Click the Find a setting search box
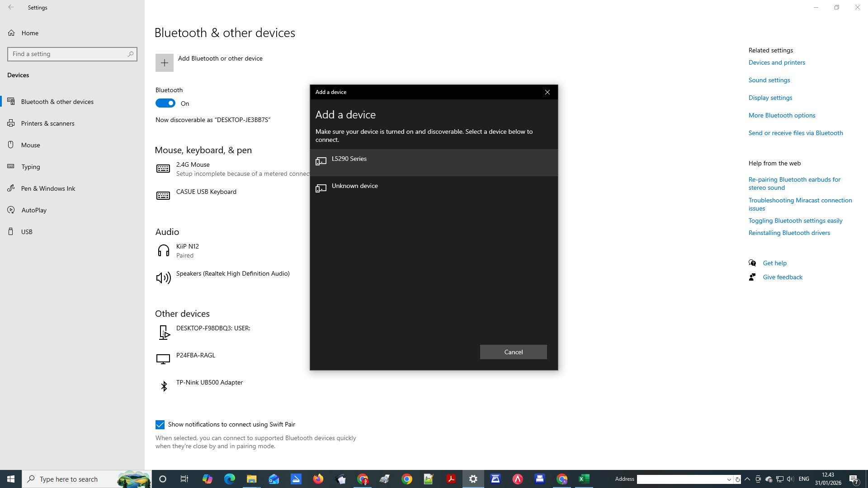 [68, 54]
